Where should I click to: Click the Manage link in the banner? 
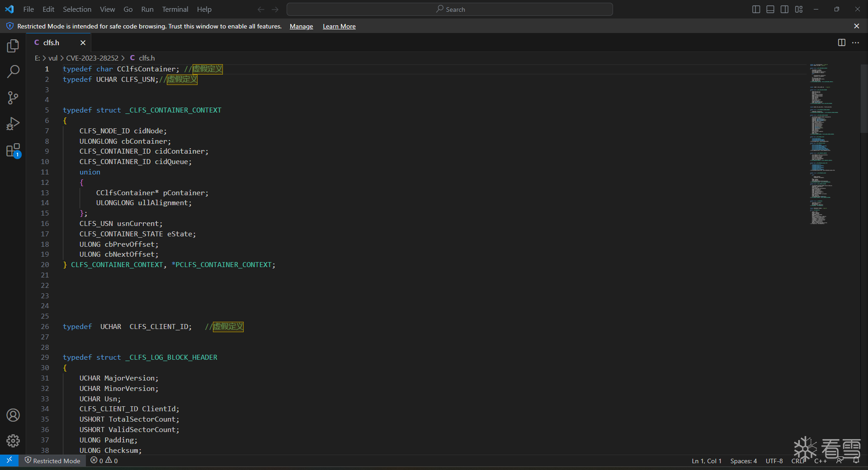tap(301, 26)
